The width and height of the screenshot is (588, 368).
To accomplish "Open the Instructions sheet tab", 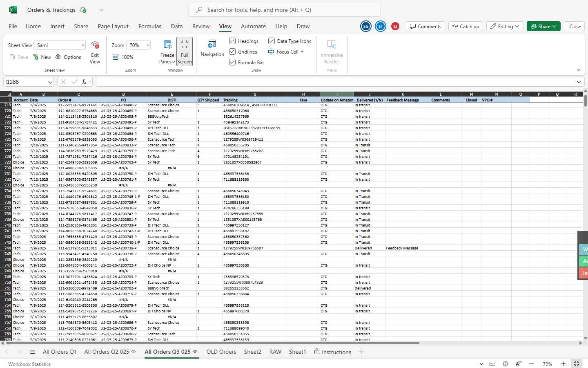I will tap(332, 352).
